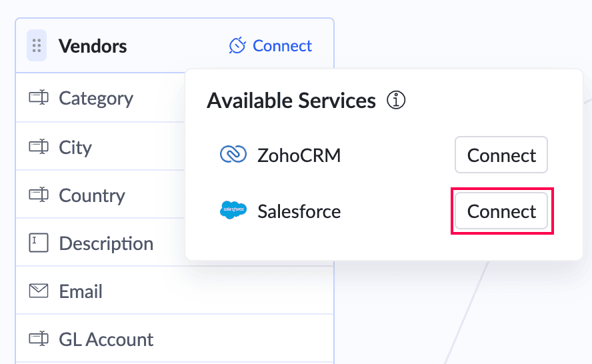This screenshot has height=364, width=592.
Task: Click the Country field type icon
Action: click(x=39, y=195)
